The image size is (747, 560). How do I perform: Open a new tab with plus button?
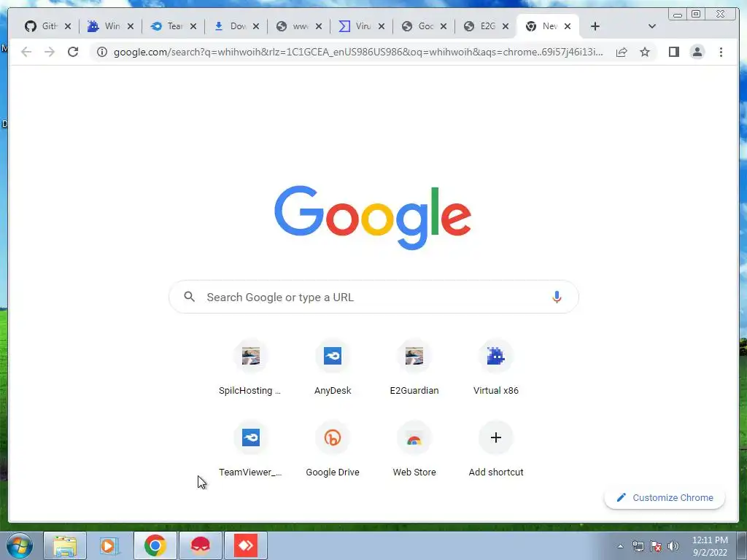tap(595, 26)
